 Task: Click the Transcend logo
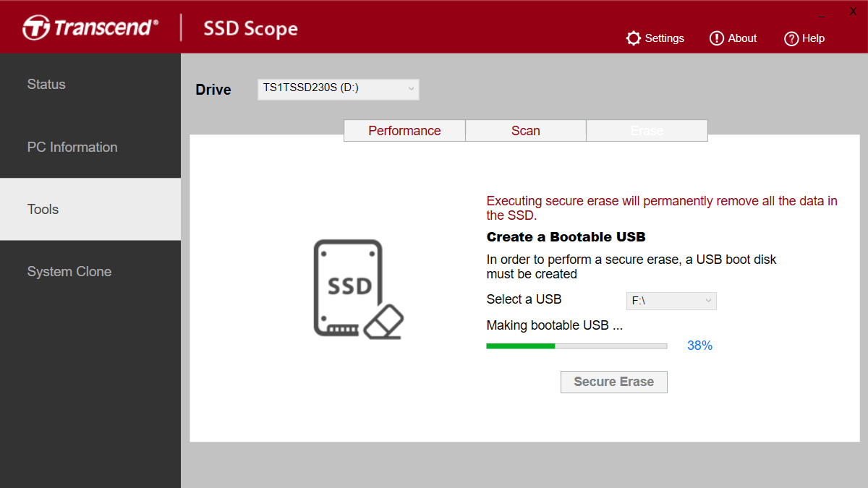pyautogui.click(x=90, y=28)
